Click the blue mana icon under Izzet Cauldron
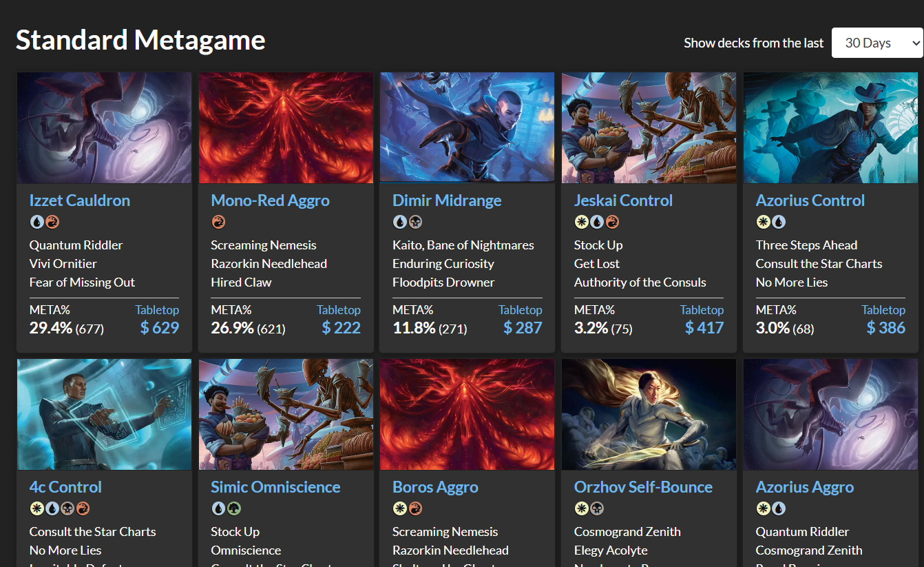Viewport: 924px width, 567px height. pyautogui.click(x=36, y=222)
